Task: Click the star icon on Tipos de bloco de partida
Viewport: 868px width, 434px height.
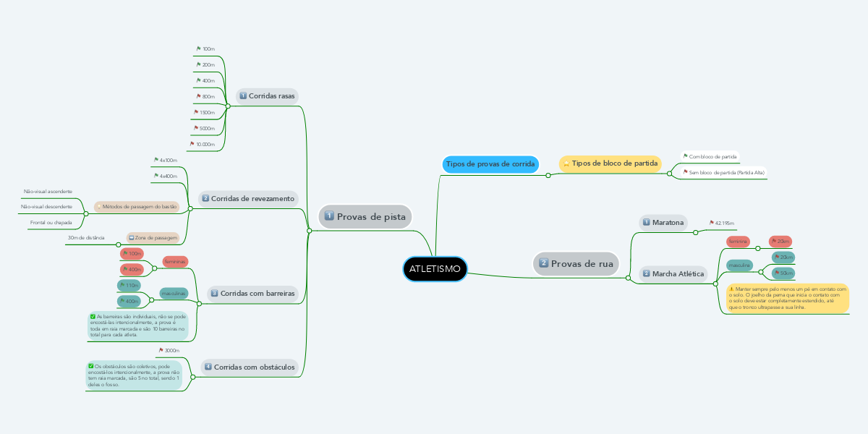Action: [566, 164]
